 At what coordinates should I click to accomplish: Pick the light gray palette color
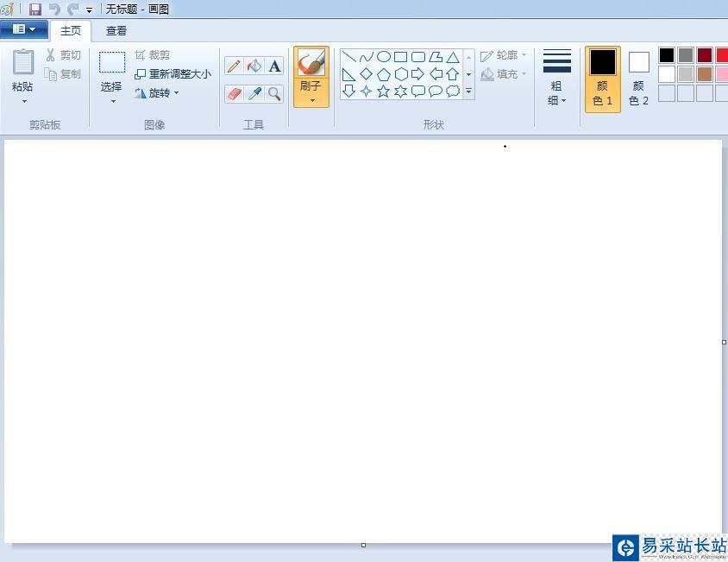pos(686,74)
